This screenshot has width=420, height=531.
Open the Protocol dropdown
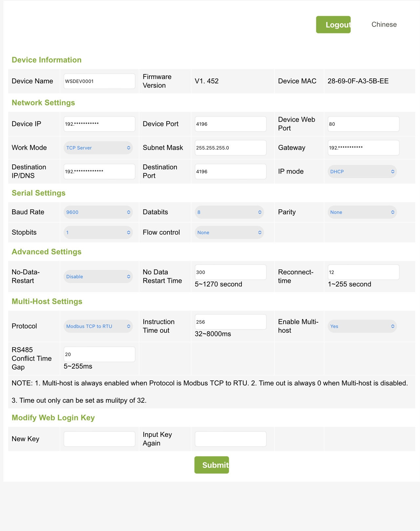tap(98, 326)
